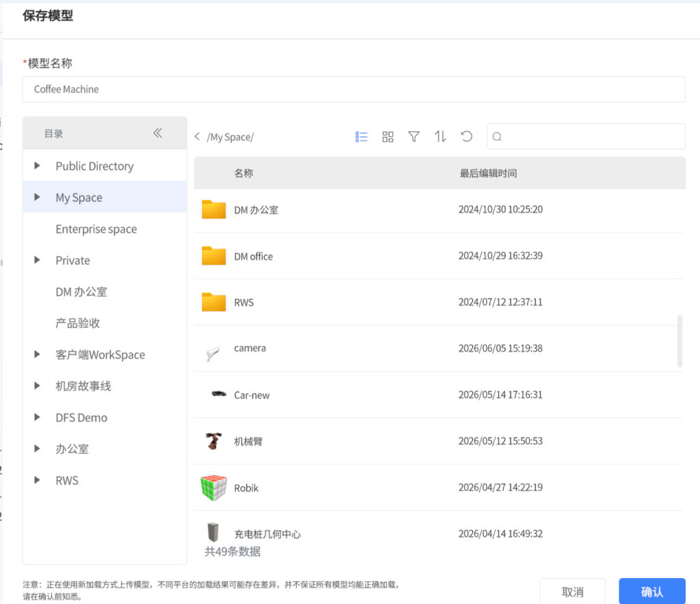Open the DM office folder icon
Viewport: 700px width, 604px height.
tap(213, 256)
